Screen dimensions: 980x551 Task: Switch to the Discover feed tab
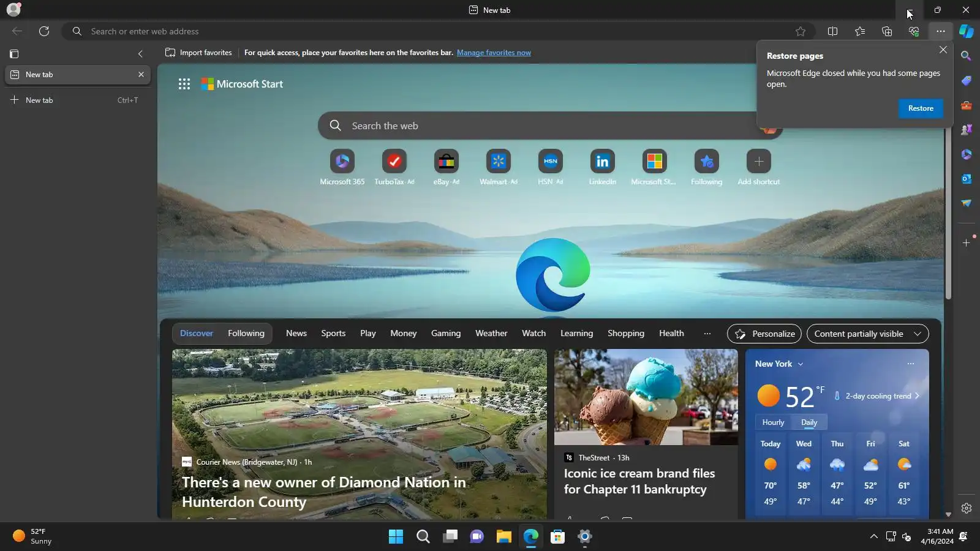(197, 334)
